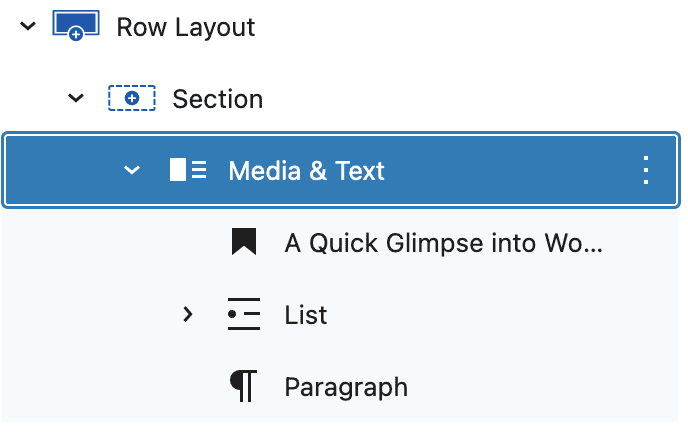
Task: Click empty space right of Row Layout
Action: [467, 27]
